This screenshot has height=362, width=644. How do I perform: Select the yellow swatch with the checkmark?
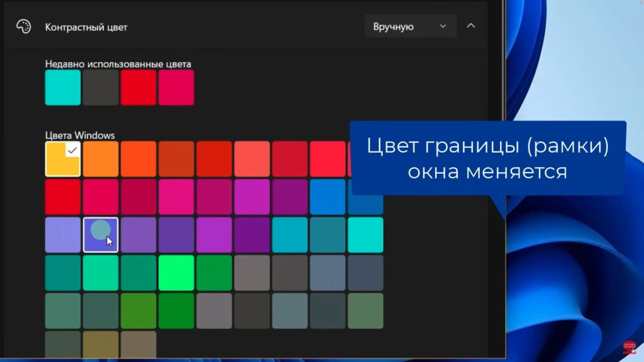pyautogui.click(x=63, y=159)
